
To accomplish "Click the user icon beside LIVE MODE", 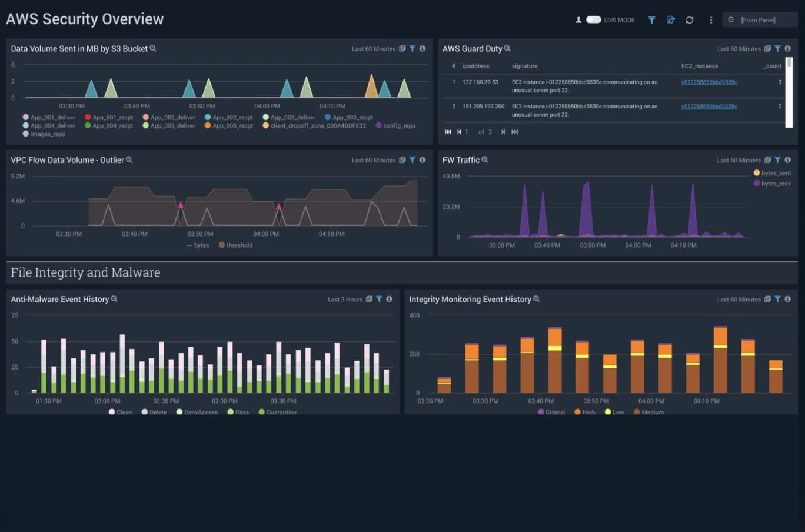I will click(x=578, y=20).
